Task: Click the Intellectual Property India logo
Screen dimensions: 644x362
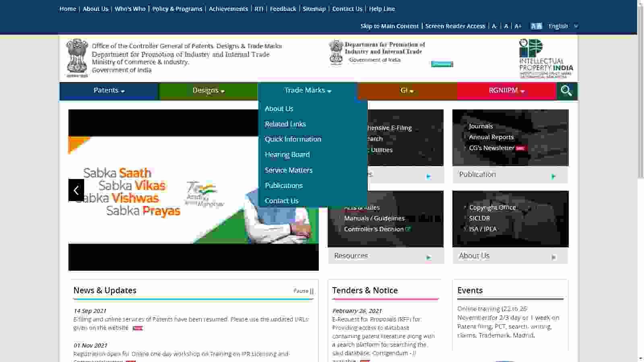Action: pos(545,58)
